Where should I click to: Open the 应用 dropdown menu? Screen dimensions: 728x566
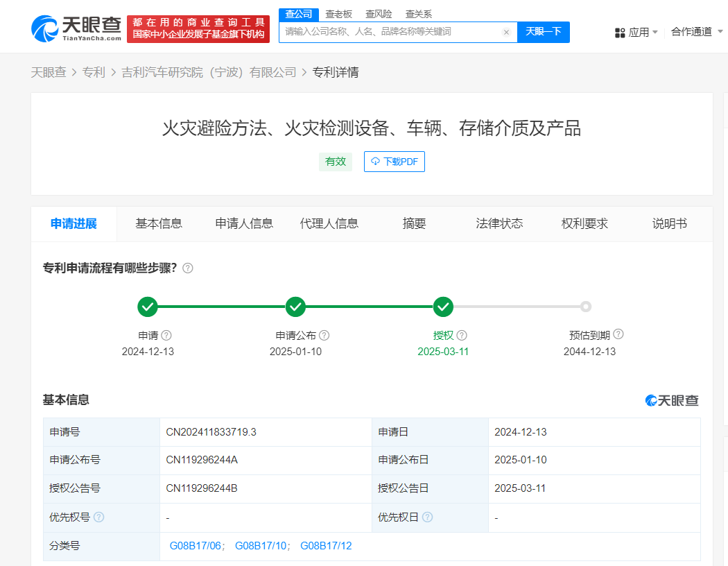coord(636,32)
